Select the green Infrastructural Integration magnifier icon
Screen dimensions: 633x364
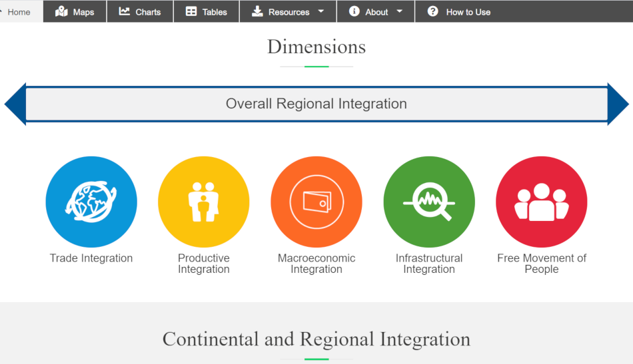[x=429, y=202]
